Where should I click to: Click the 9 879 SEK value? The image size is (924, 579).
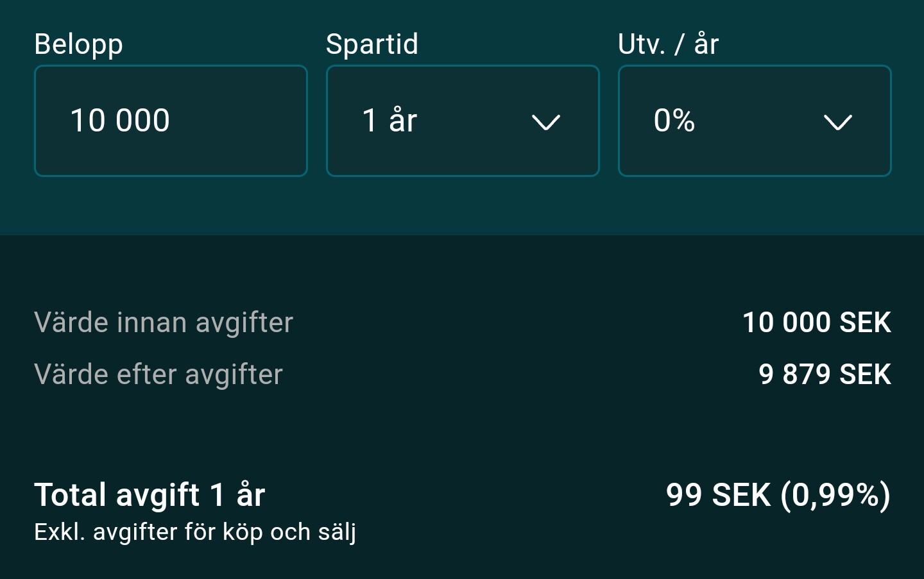824,374
